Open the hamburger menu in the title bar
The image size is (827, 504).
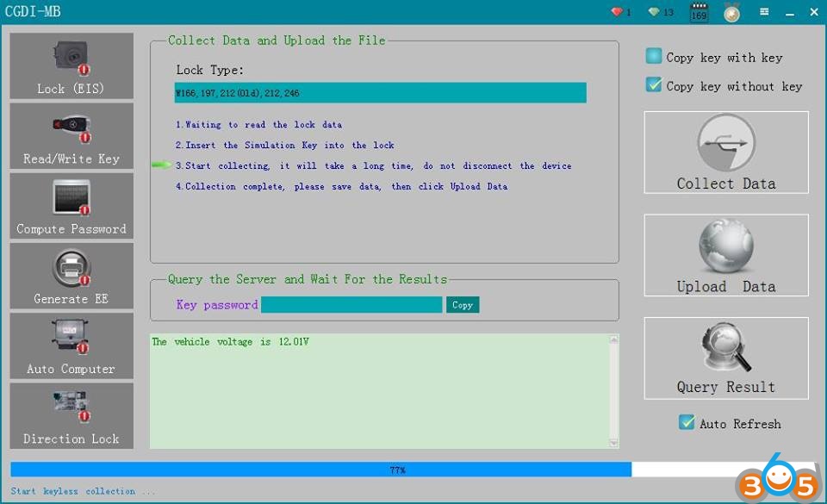click(764, 12)
